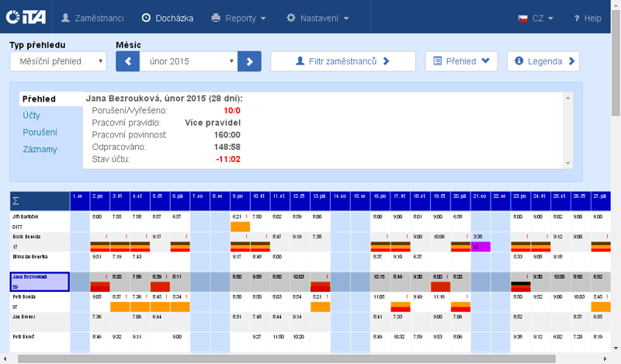The image size is (621, 364).
Task: Click the Czech flag language icon
Action: (x=523, y=18)
